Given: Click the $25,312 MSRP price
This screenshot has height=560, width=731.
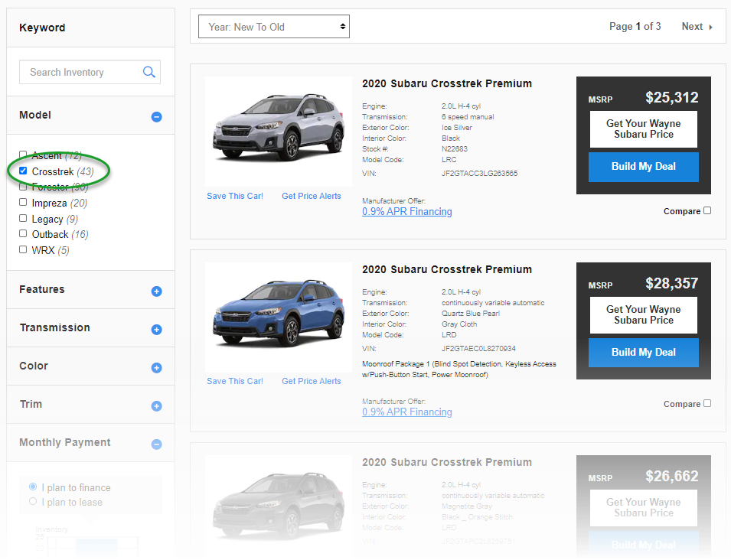Looking at the screenshot, I should point(672,97).
